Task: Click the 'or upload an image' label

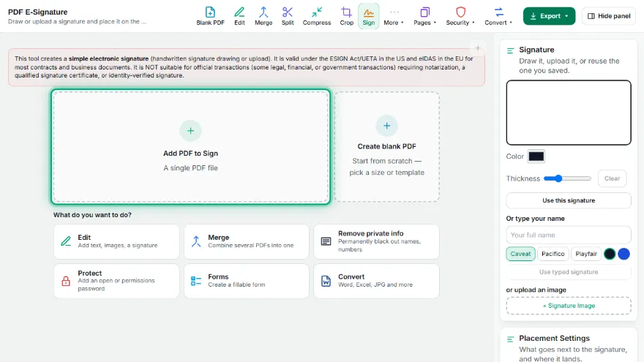Action: [x=536, y=290]
